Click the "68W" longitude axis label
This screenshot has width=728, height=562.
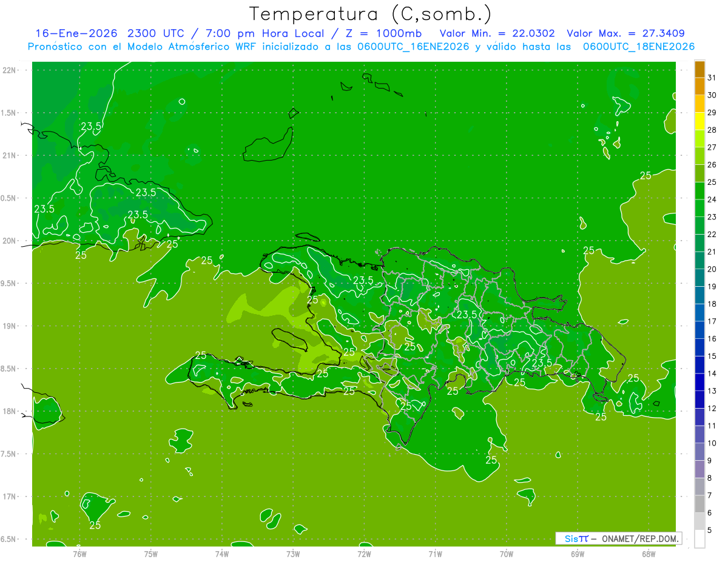(x=649, y=554)
